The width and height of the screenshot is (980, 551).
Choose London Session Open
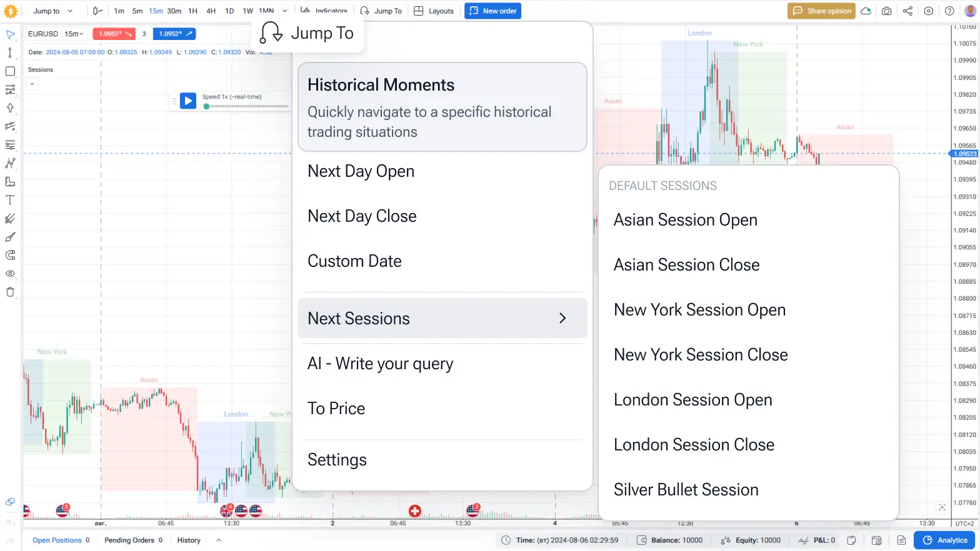coord(692,400)
